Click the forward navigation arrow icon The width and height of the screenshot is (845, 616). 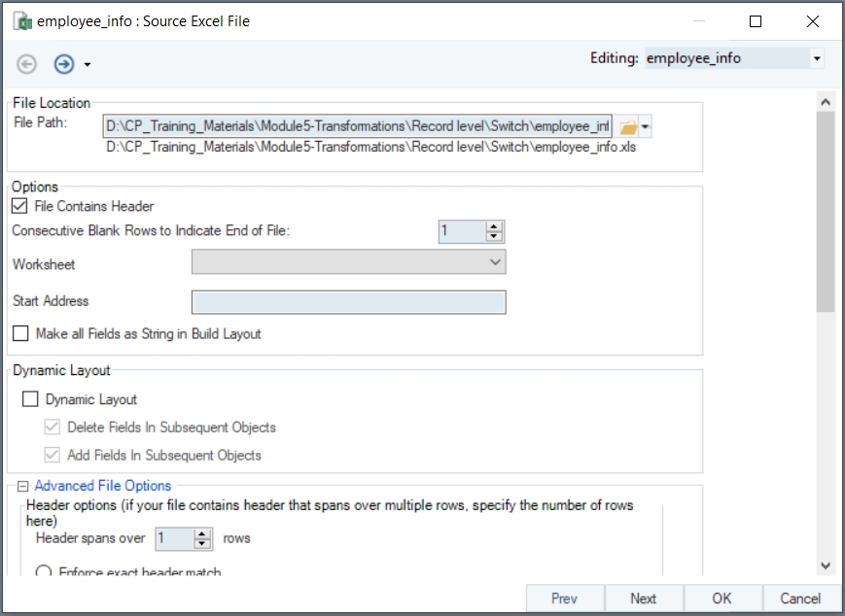coord(64,64)
